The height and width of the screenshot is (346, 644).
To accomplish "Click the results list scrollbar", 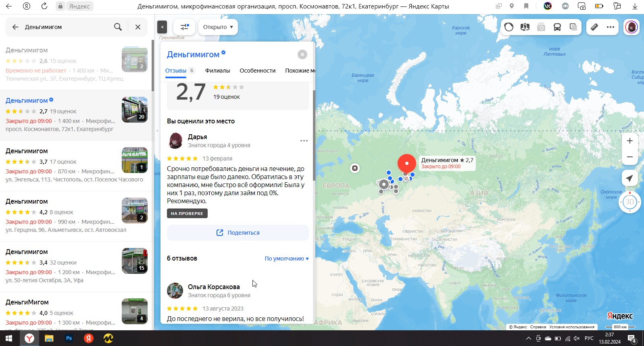I will point(153,65).
